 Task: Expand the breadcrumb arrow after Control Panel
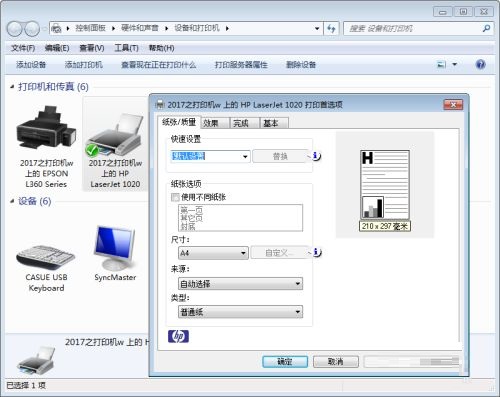[114, 29]
